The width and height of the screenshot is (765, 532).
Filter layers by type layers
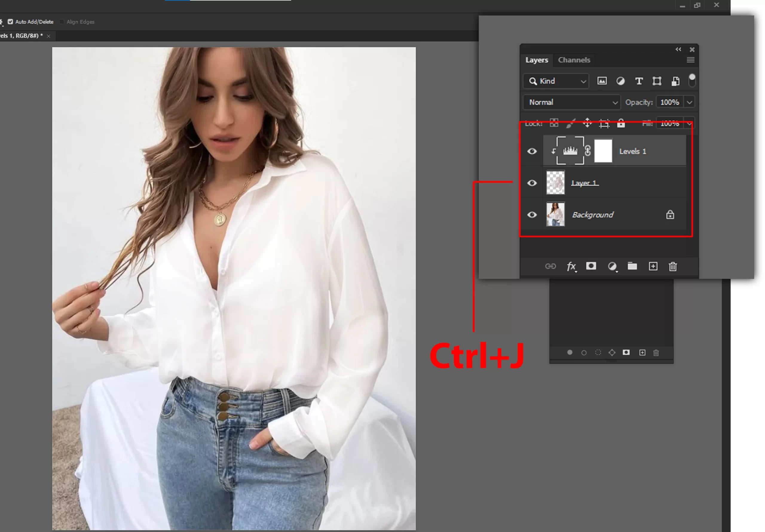[x=638, y=81]
